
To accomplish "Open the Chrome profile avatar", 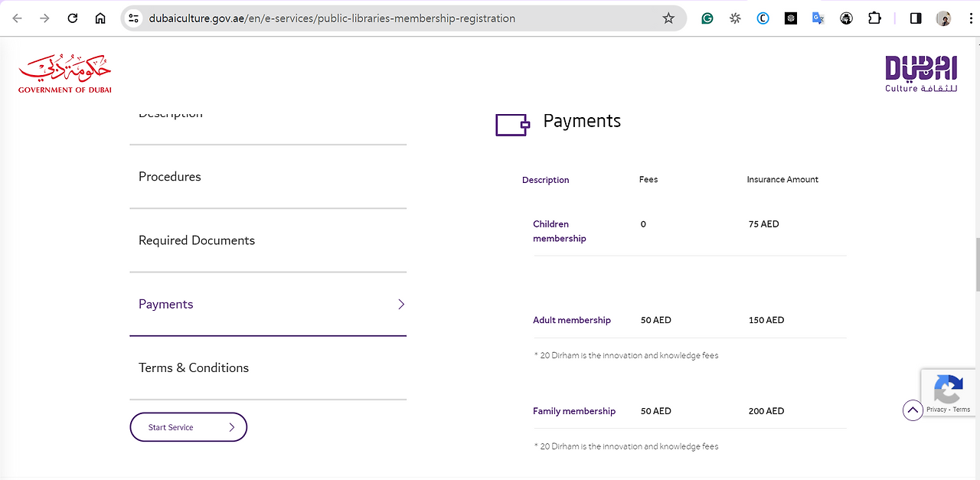I will pyautogui.click(x=943, y=18).
